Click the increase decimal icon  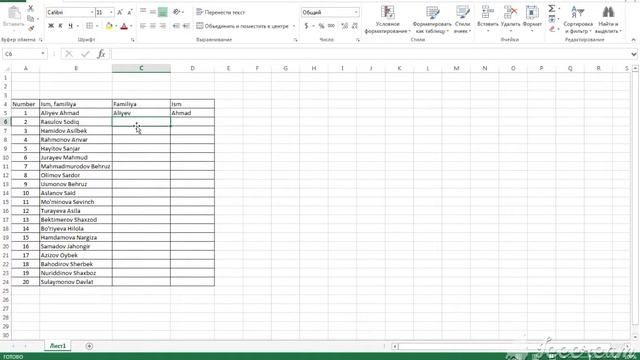[344, 26]
